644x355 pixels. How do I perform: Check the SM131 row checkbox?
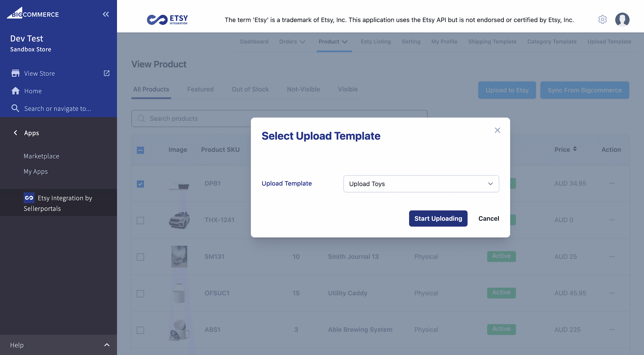(x=141, y=257)
